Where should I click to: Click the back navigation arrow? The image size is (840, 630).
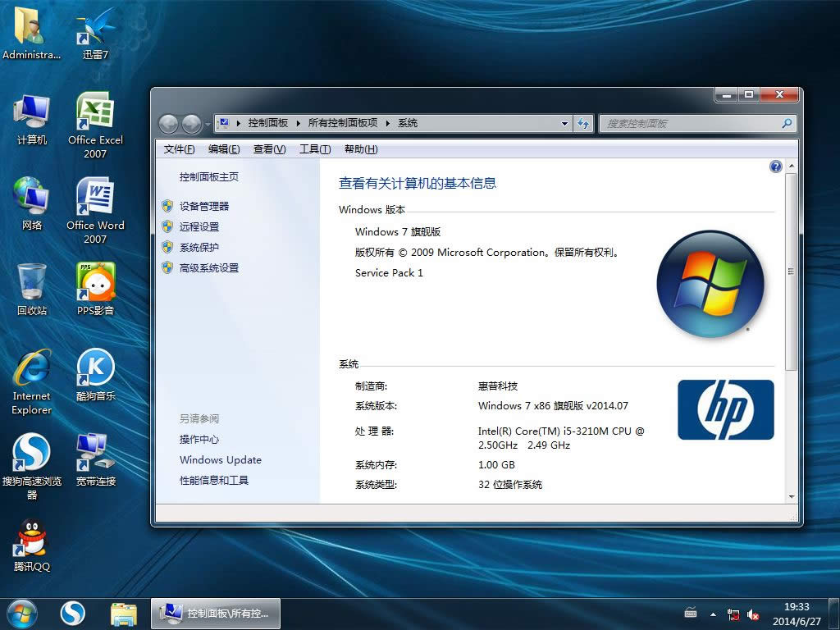click(168, 123)
